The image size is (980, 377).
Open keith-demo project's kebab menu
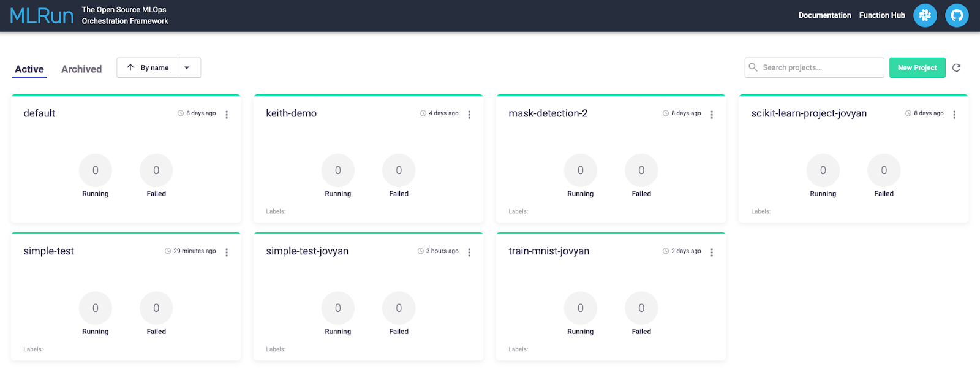pos(469,115)
